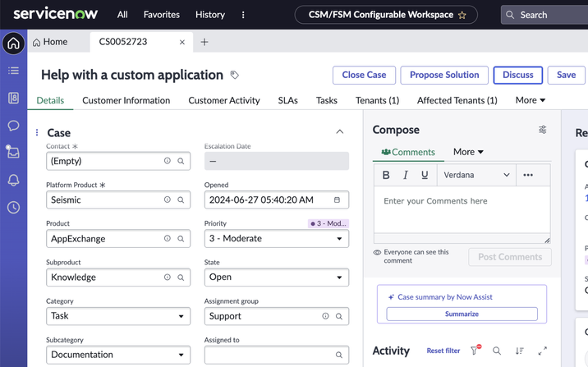
Task: Open the Activity filter funnel icon
Action: [475, 350]
